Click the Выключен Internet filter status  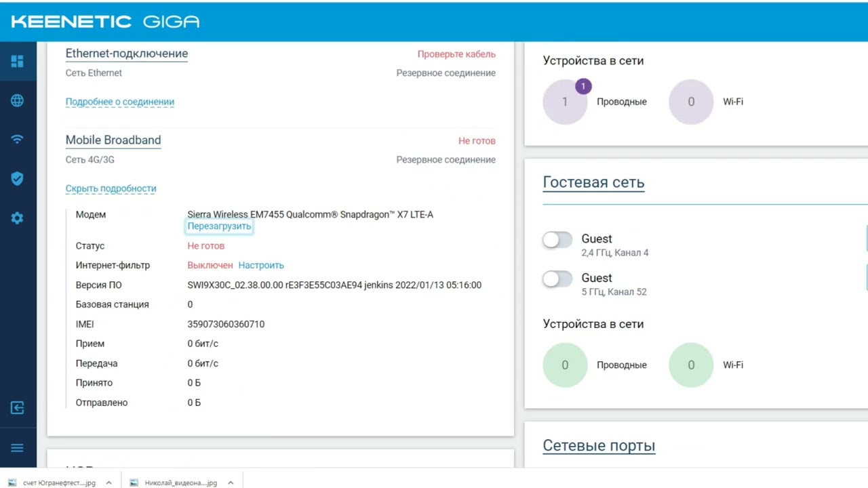click(x=210, y=266)
